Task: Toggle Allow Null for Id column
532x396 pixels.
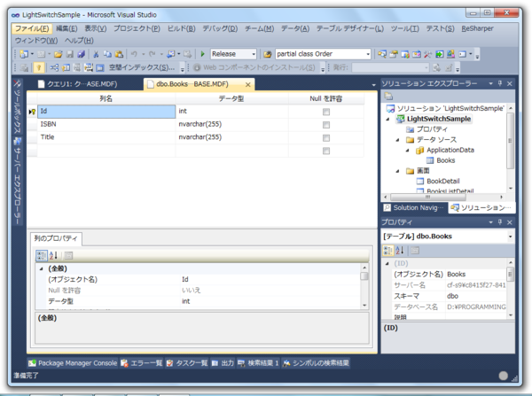Action: [x=326, y=112]
